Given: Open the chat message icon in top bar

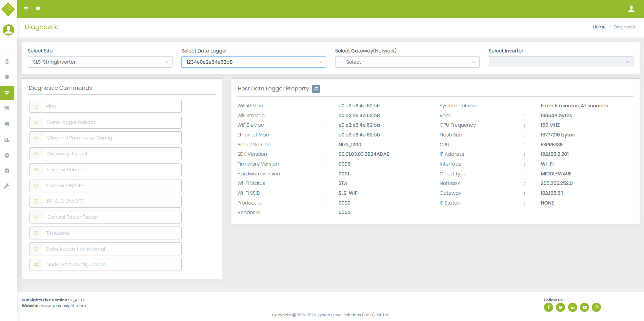Looking at the screenshot, I should pos(38,8).
